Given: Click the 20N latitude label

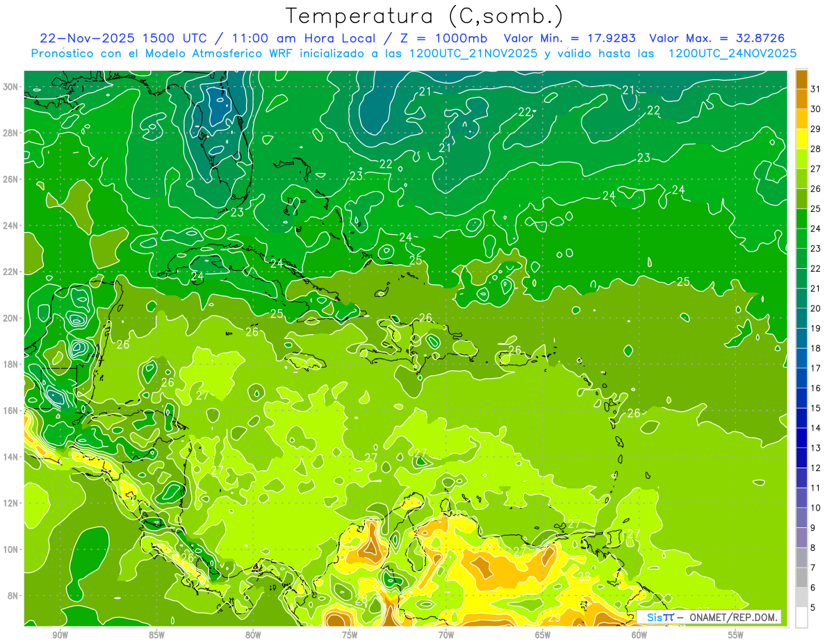Looking at the screenshot, I should point(10,318).
